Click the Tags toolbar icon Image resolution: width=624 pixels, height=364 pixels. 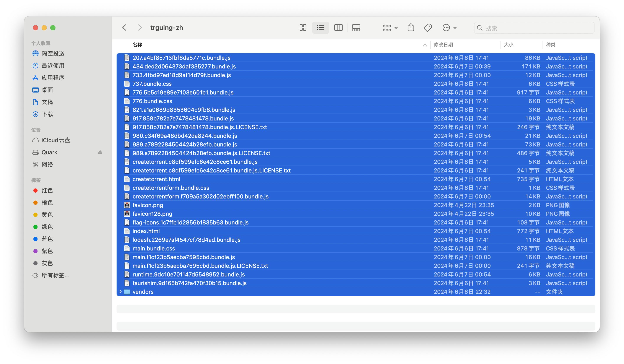(x=428, y=28)
